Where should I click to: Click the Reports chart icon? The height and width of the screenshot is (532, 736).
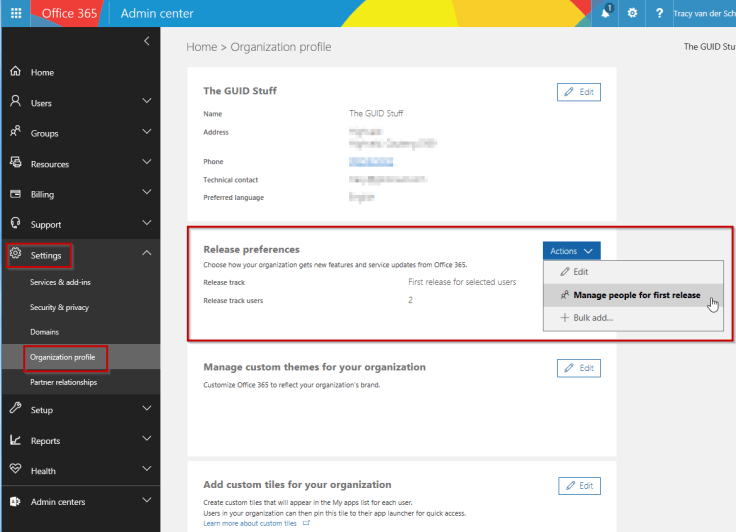(x=15, y=440)
